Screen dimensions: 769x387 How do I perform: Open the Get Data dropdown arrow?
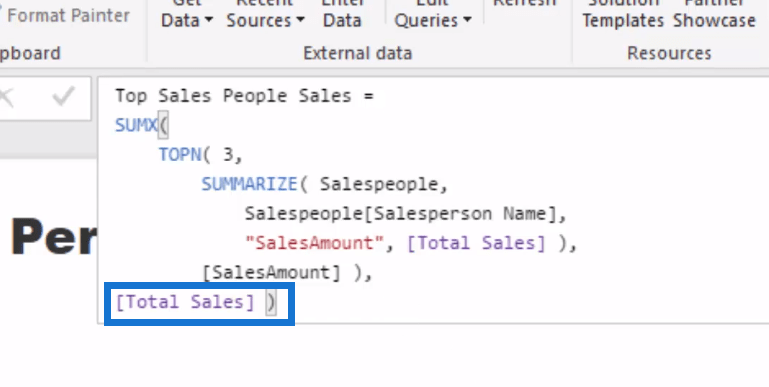(x=208, y=20)
